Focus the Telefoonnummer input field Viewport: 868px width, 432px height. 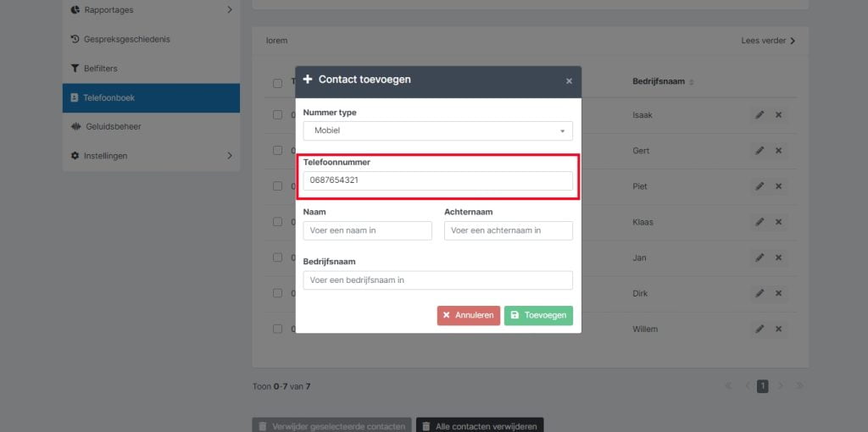438,181
